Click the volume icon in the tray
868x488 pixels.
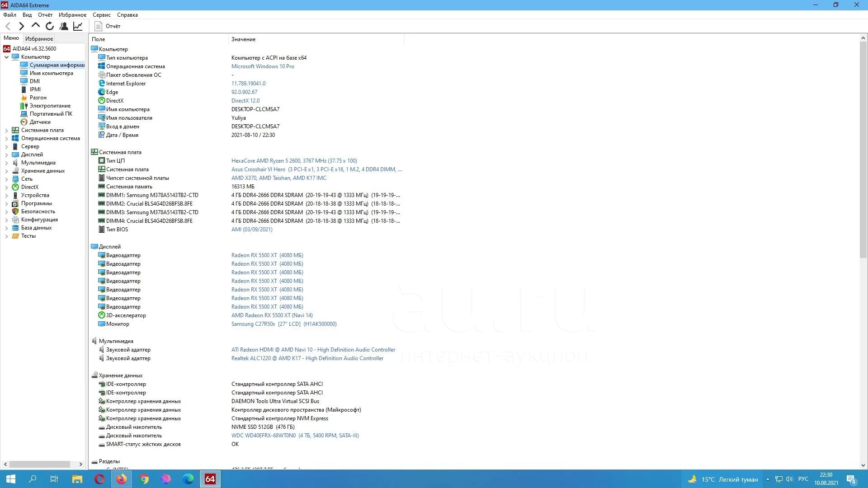(789, 479)
